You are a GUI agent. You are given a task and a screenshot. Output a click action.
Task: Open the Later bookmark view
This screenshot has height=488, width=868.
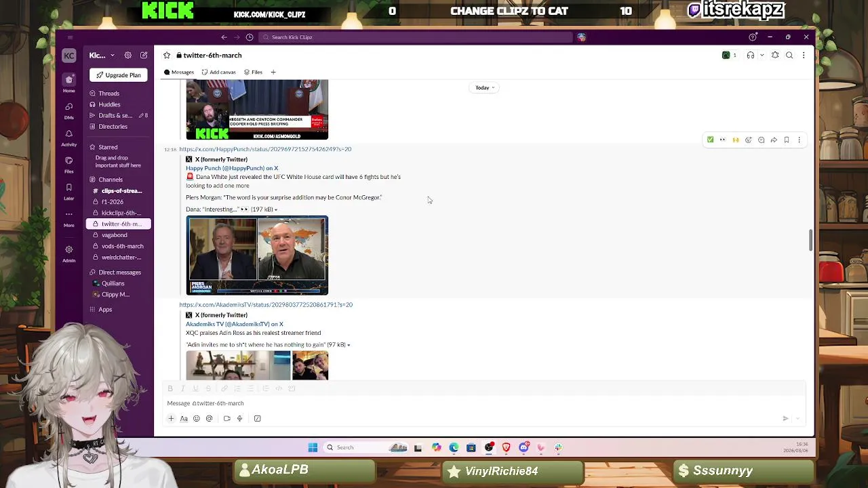tap(68, 190)
